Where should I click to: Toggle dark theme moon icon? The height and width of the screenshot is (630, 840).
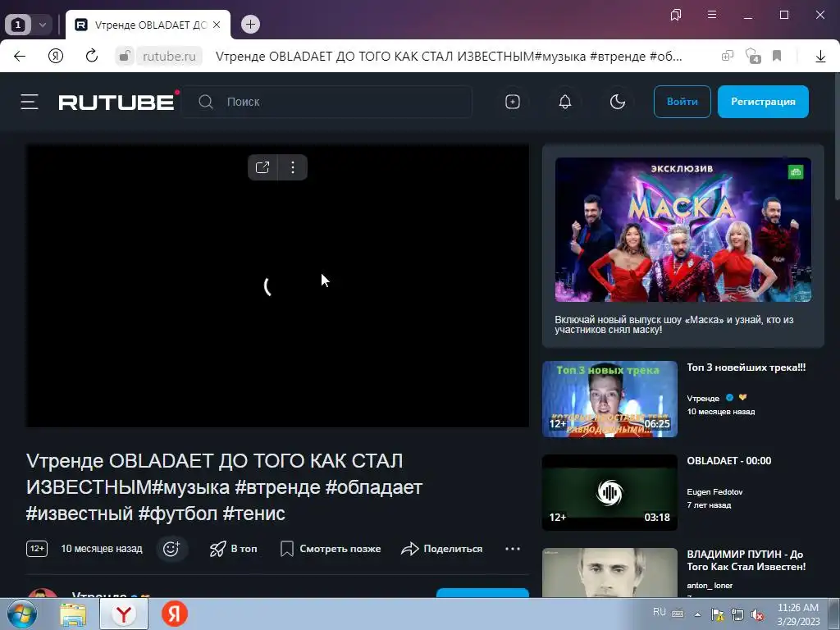[617, 102]
